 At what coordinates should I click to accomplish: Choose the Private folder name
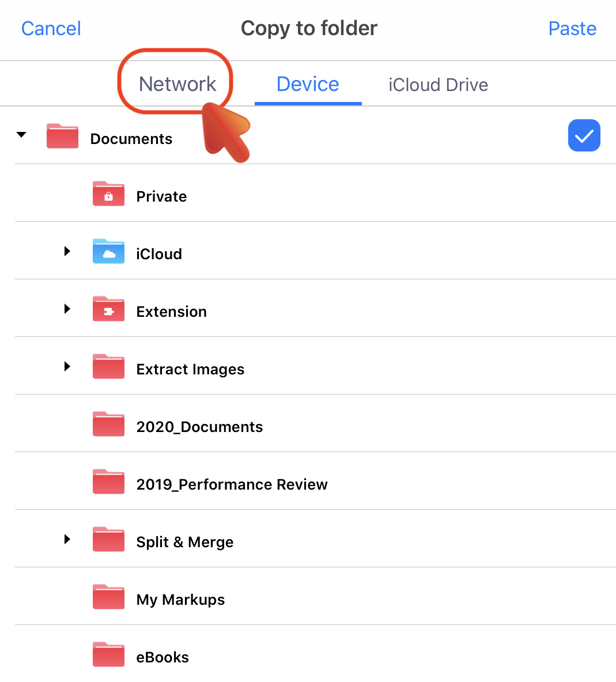click(161, 196)
